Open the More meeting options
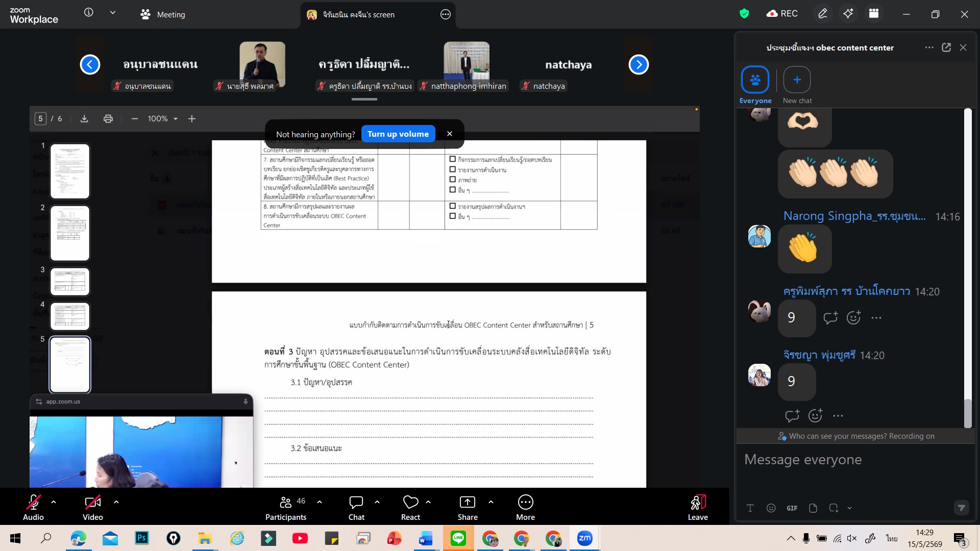This screenshot has height=551, width=980. 526,507
